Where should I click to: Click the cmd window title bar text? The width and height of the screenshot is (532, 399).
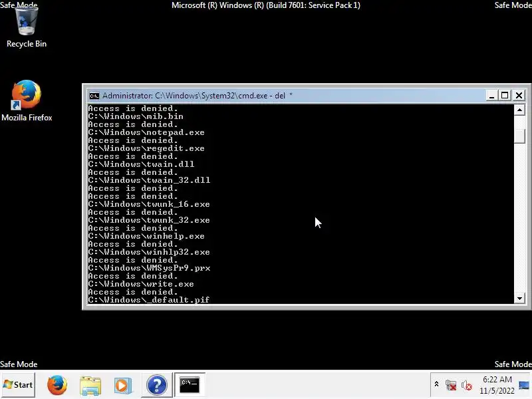[x=198, y=96]
